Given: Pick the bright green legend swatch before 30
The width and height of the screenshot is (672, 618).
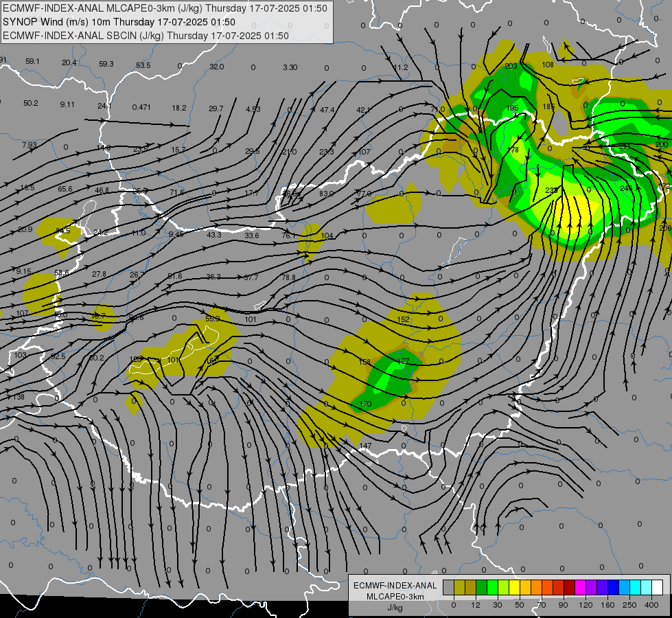Looking at the screenshot, I should point(493,588).
